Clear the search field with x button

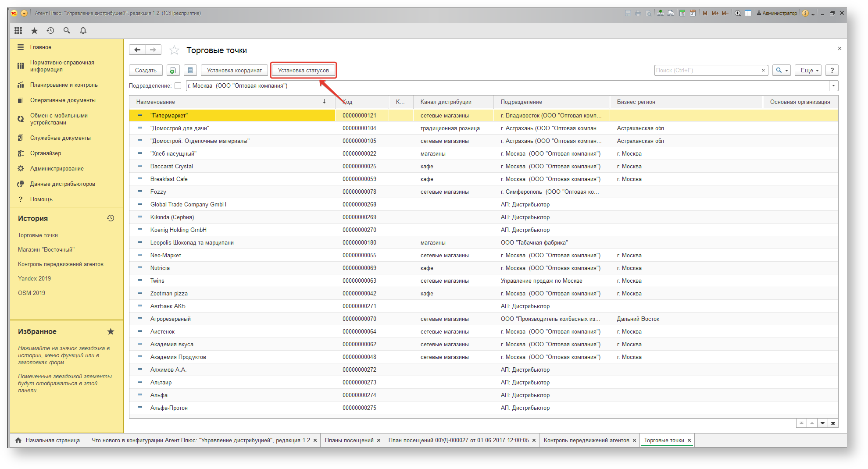coord(763,70)
